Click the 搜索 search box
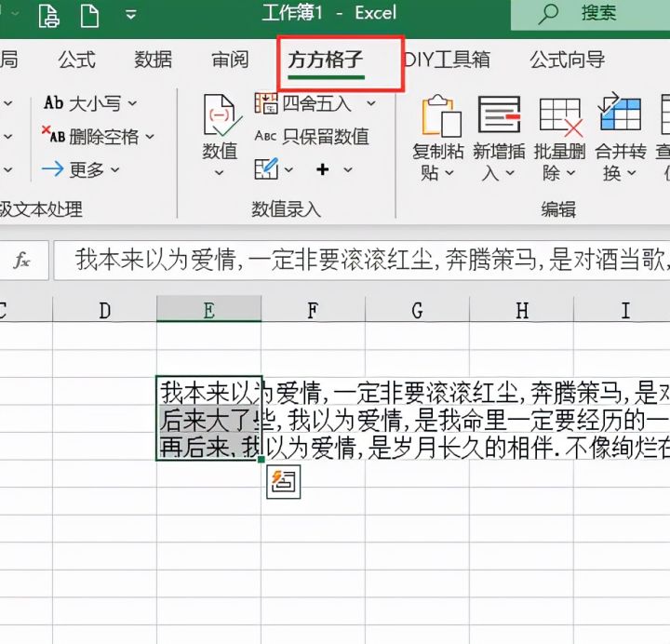Screen dimensions: 670x644 coord(590,15)
